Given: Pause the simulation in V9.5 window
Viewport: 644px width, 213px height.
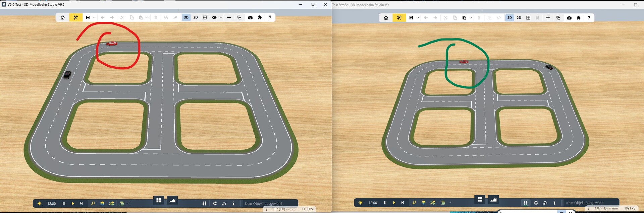Looking at the screenshot, I should point(64,203).
